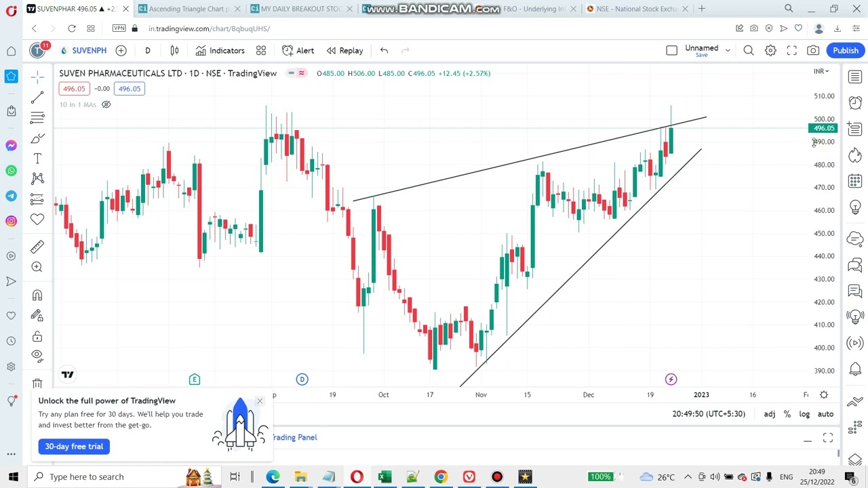Enter fullscreen mode
868x488 pixels.
point(791,50)
